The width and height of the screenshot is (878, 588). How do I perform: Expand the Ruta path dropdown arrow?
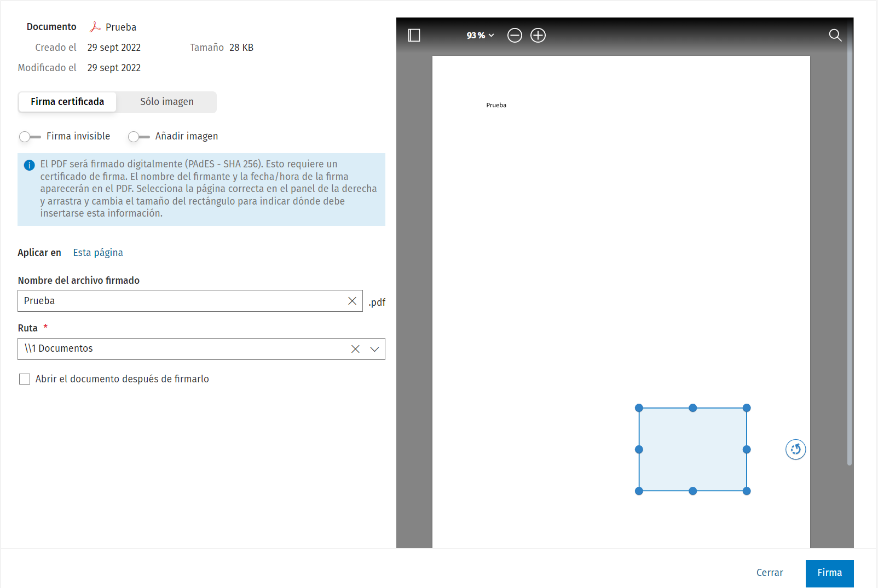coord(374,349)
